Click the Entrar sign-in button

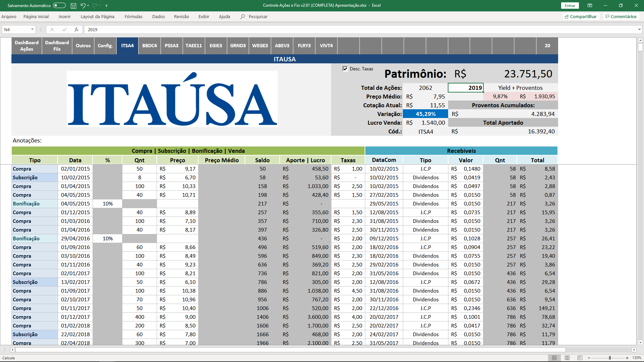[570, 6]
